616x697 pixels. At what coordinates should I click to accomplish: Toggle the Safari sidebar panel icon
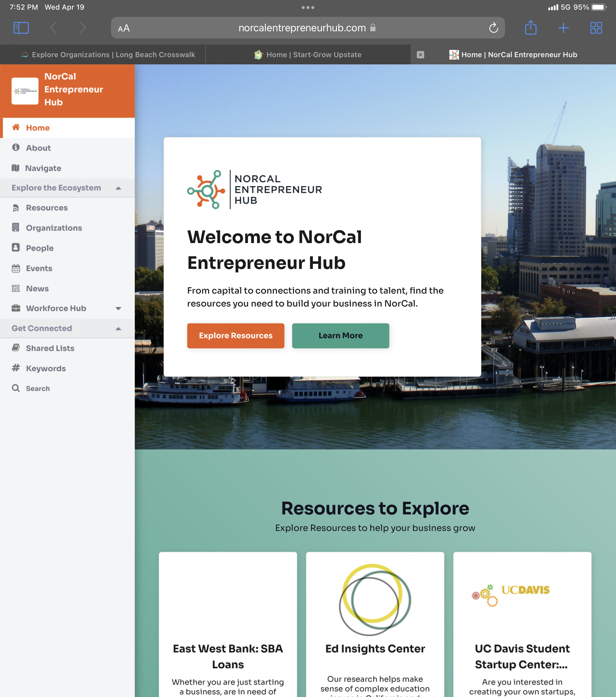pos(21,28)
